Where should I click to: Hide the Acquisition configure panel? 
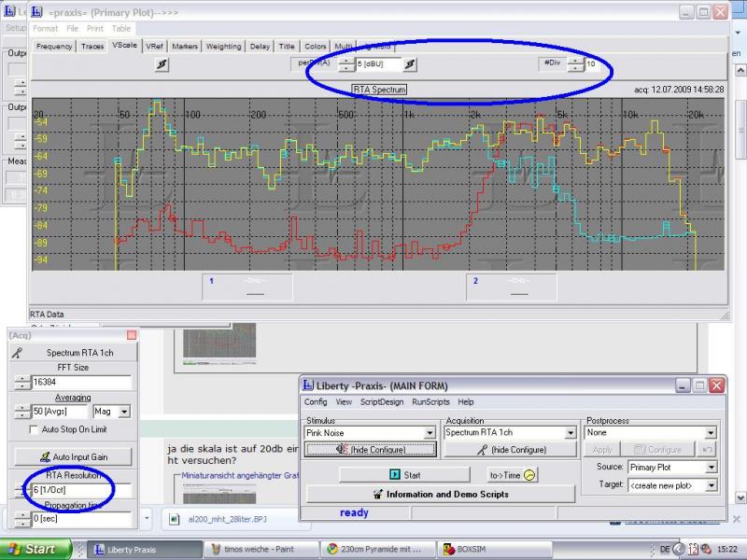pos(509,449)
